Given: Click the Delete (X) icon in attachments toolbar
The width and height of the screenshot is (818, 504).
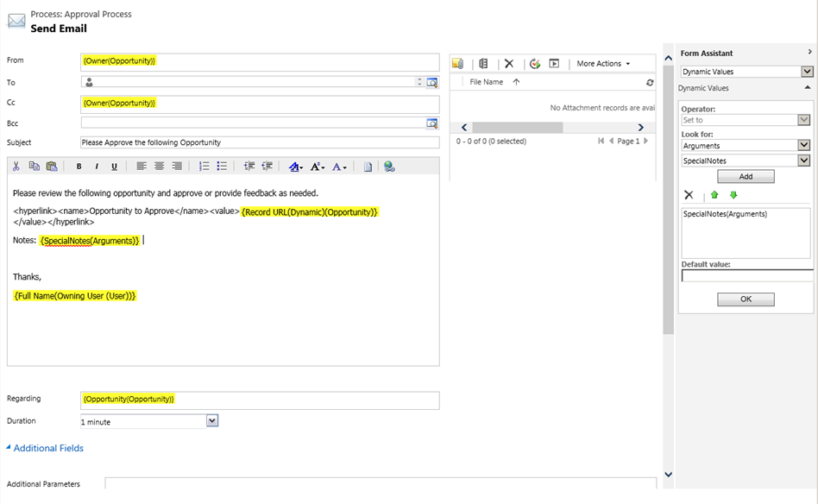Looking at the screenshot, I should [x=509, y=63].
